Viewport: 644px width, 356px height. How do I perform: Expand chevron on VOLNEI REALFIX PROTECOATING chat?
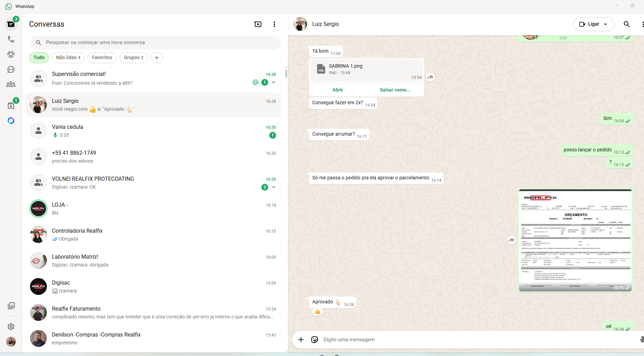[x=274, y=187]
